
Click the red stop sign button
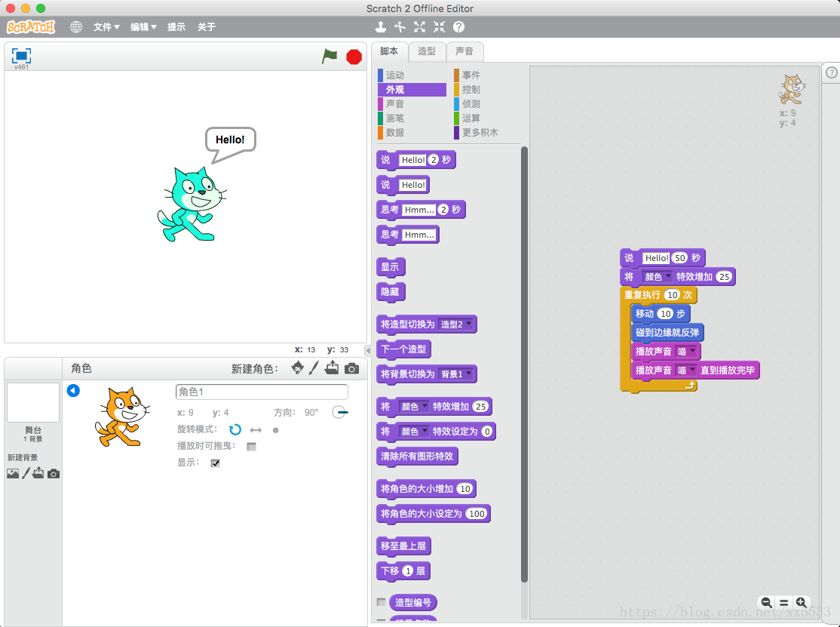point(354,57)
